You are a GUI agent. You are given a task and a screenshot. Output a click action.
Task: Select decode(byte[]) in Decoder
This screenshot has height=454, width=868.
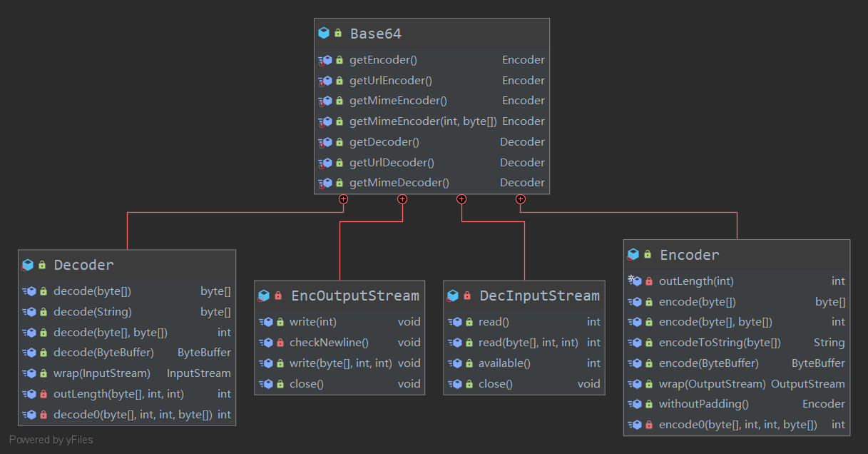point(92,291)
